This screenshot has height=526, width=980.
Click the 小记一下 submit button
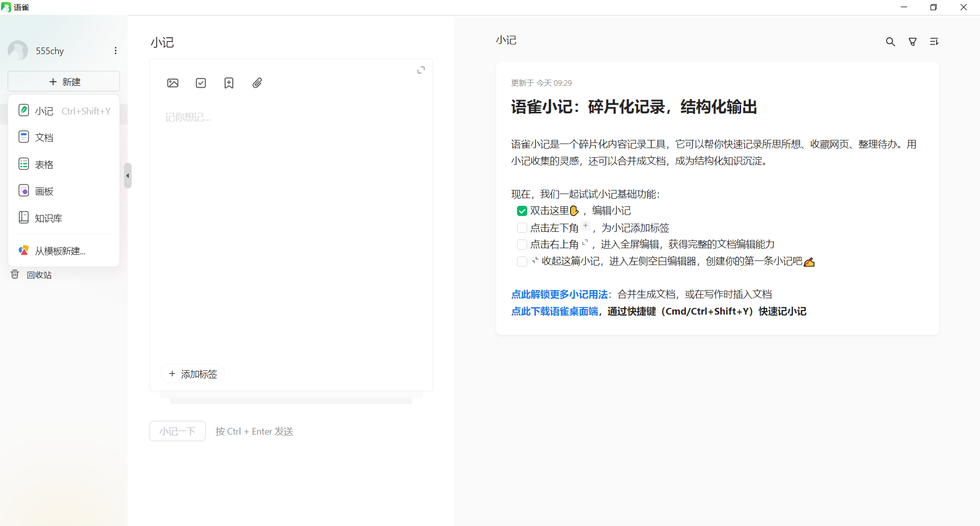178,431
